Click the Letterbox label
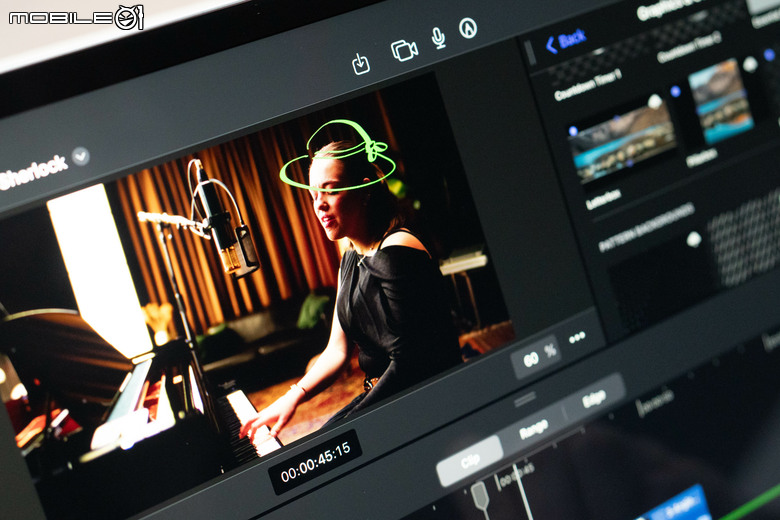 (603, 200)
